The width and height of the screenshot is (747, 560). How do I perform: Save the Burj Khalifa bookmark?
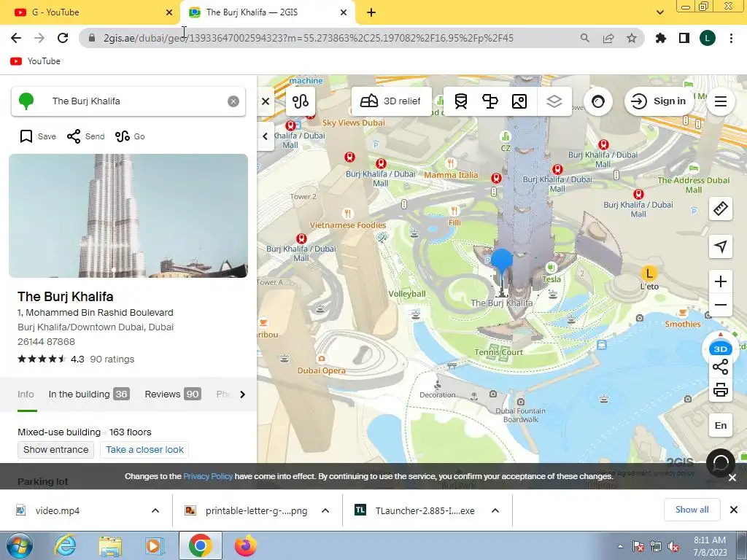(38, 136)
